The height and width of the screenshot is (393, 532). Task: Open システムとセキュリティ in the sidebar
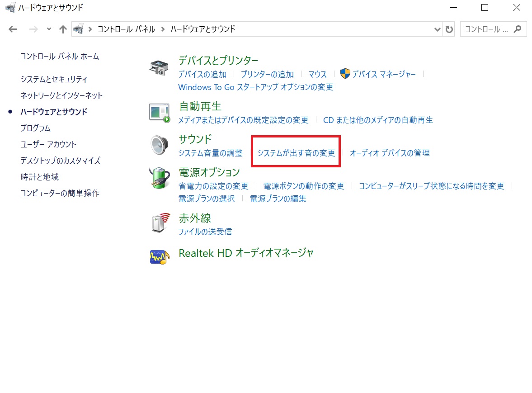(x=54, y=79)
